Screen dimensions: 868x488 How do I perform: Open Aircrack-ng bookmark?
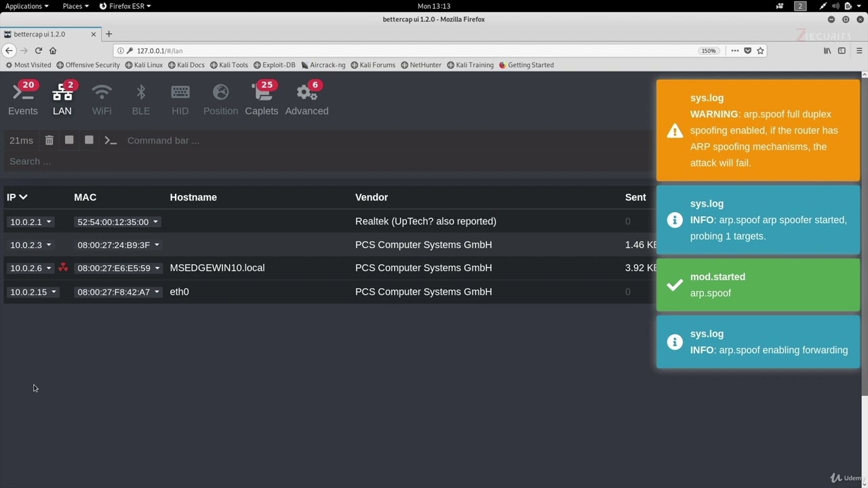(323, 65)
